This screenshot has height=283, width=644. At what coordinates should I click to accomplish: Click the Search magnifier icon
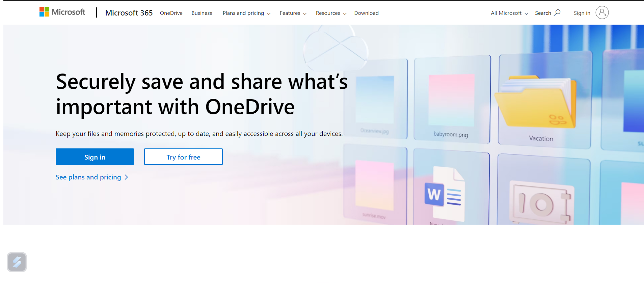point(557,12)
